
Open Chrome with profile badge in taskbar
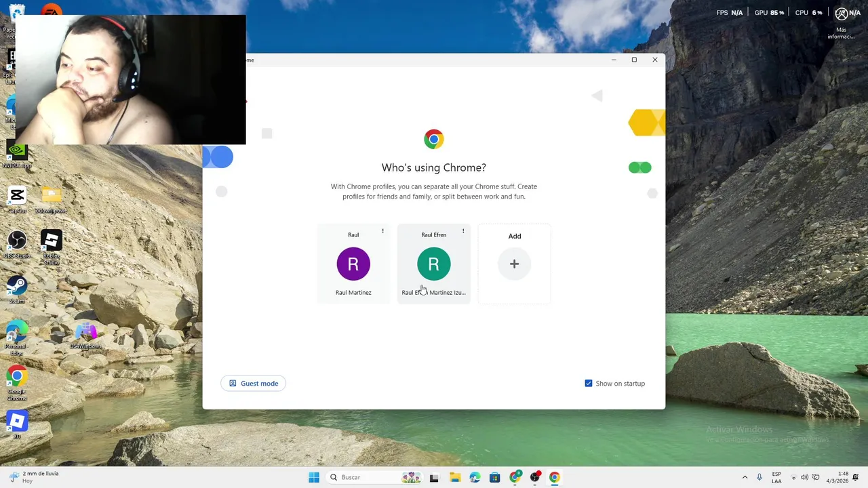pos(515,477)
